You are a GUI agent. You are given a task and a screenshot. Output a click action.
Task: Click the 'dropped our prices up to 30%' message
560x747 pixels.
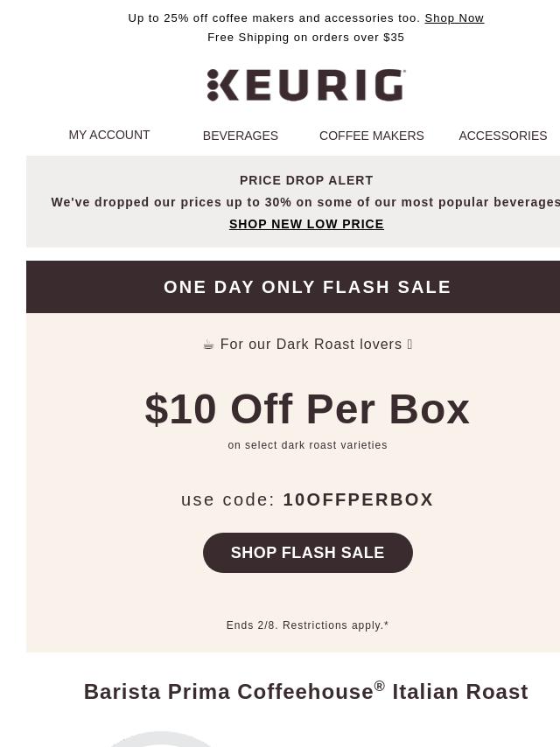(305, 202)
